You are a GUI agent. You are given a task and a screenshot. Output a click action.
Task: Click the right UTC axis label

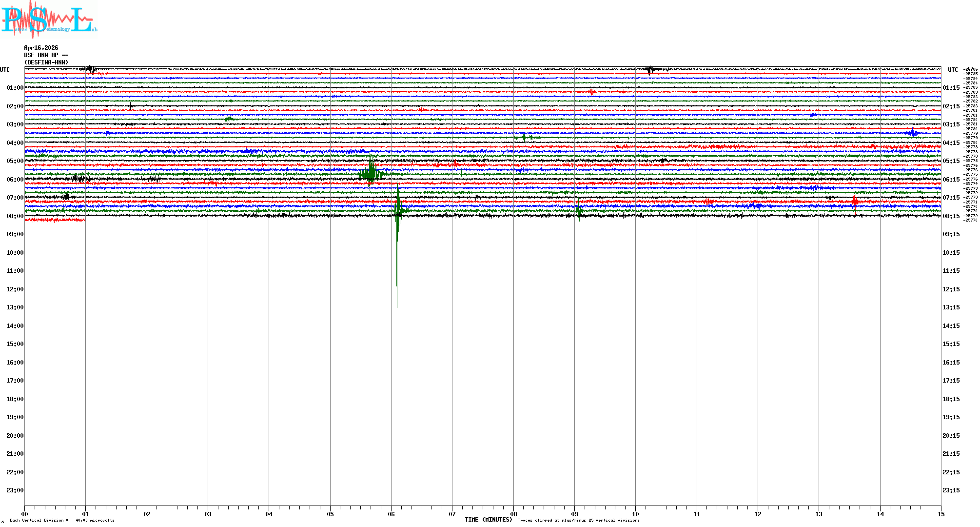point(953,70)
